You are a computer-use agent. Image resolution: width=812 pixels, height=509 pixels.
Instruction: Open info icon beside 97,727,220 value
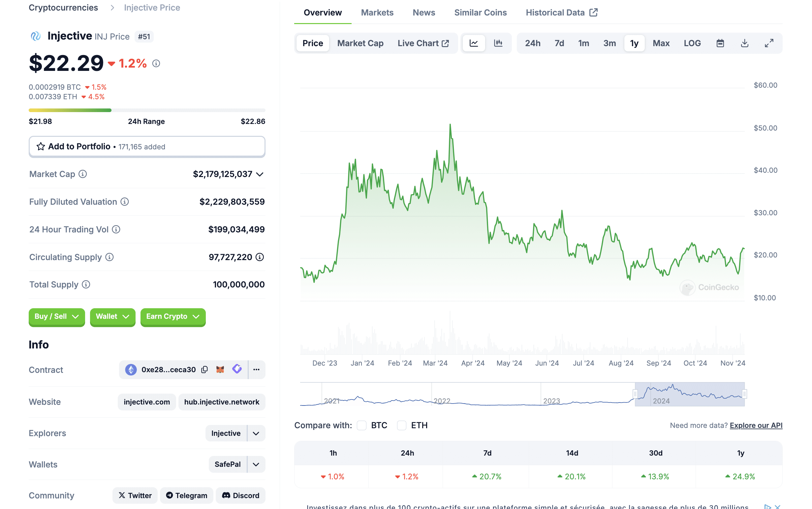(260, 257)
